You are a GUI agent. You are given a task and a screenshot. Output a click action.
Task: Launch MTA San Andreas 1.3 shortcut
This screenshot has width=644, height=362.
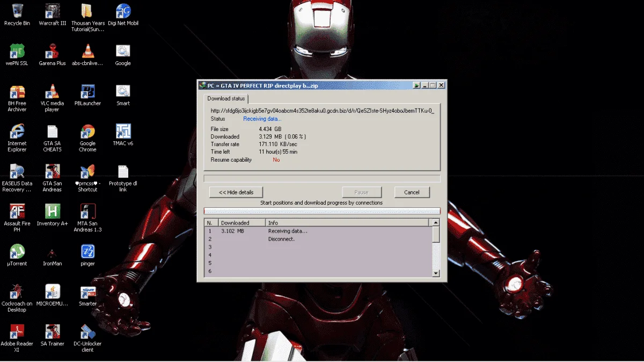tap(87, 218)
